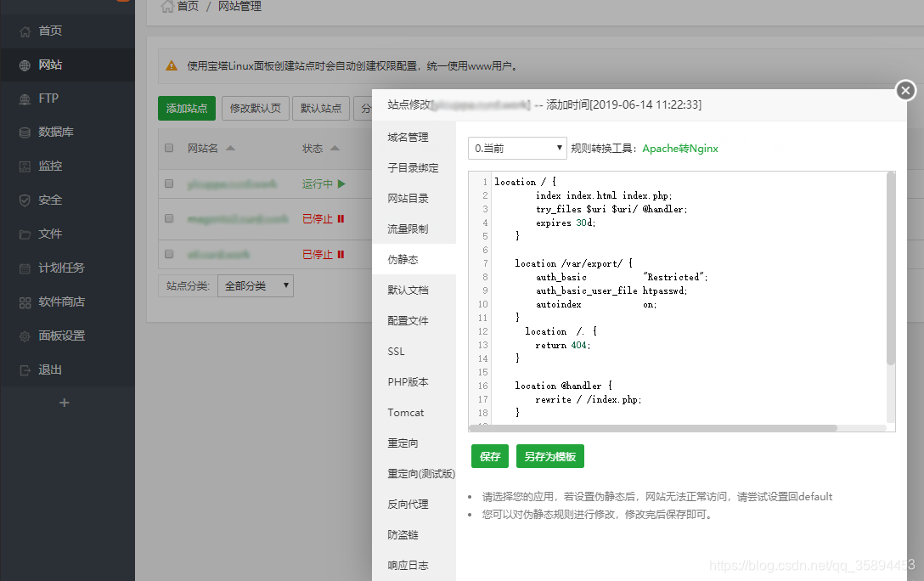Open the 全部分类 site category dropdown
This screenshot has height=581, width=924.
[255, 285]
